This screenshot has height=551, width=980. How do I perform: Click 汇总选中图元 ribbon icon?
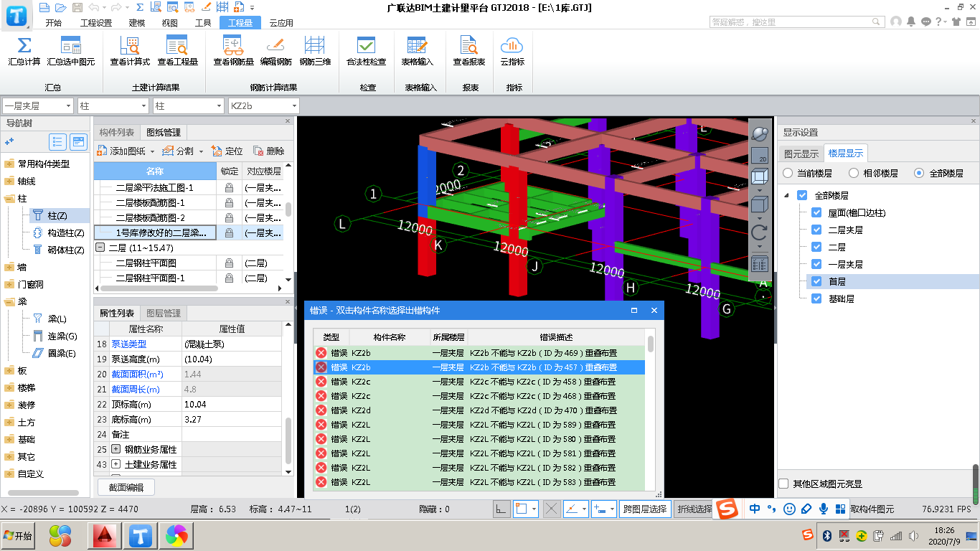[70, 51]
